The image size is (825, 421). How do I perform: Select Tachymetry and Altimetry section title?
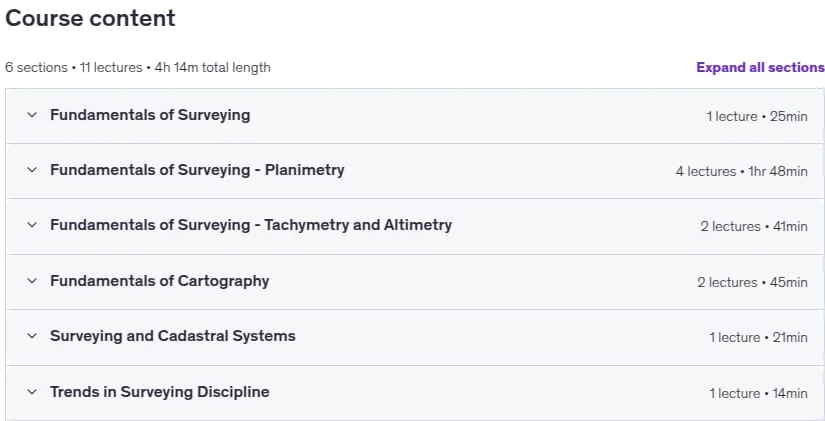[x=251, y=225]
